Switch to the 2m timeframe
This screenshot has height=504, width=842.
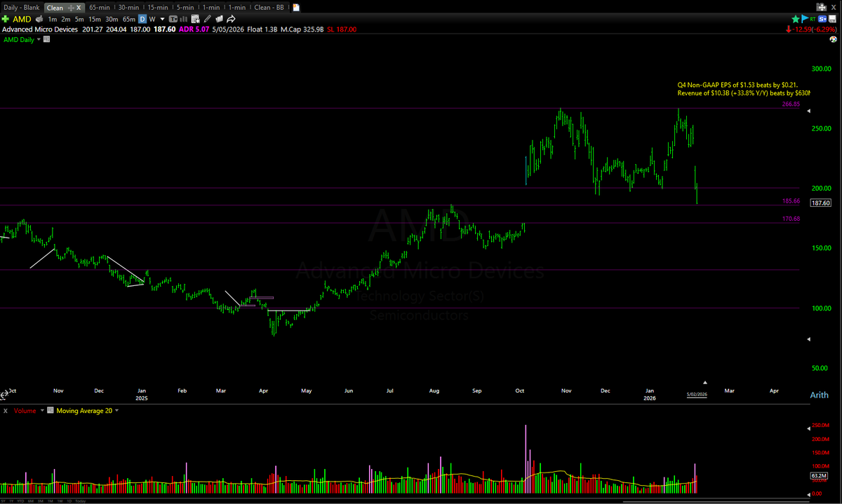(66, 19)
